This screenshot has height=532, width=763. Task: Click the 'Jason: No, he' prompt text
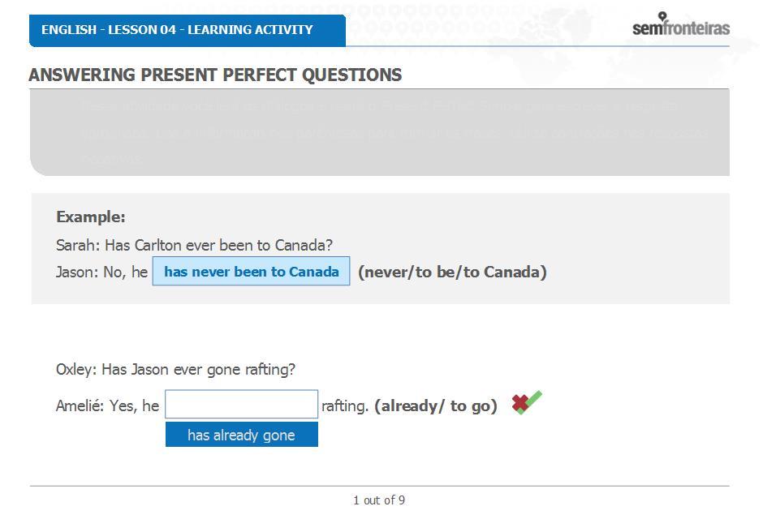coord(101,272)
